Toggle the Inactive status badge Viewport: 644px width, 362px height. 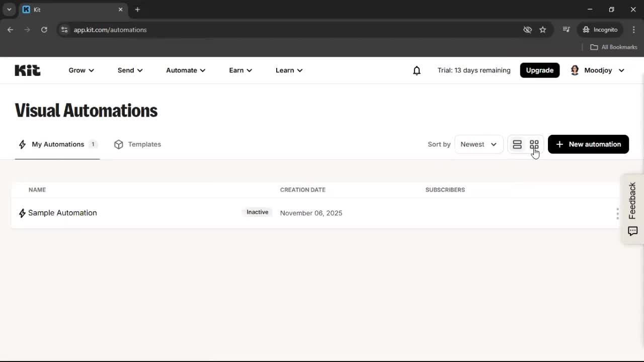click(x=257, y=212)
